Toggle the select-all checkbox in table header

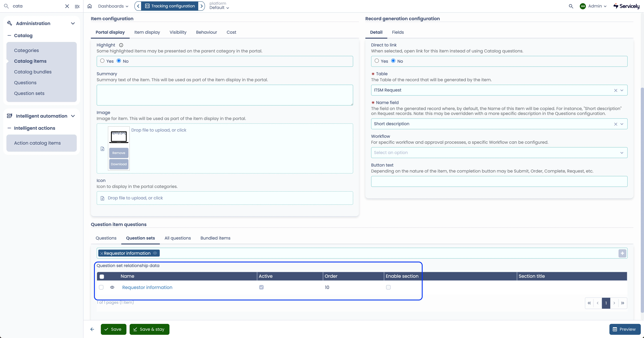click(x=102, y=276)
